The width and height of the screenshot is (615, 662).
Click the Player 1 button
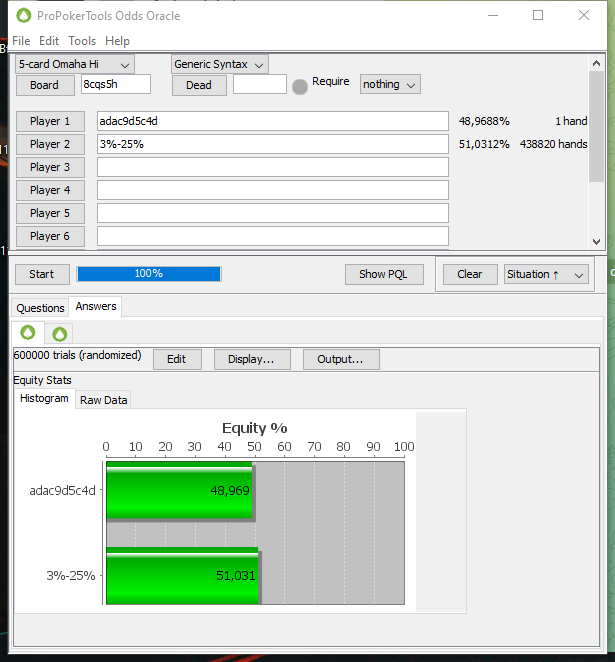pos(50,121)
